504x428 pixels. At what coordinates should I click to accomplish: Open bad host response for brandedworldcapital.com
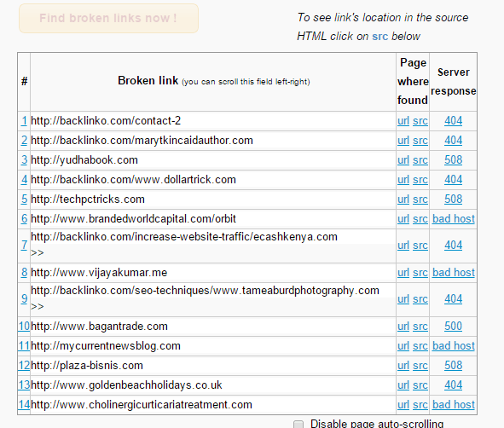point(453,219)
